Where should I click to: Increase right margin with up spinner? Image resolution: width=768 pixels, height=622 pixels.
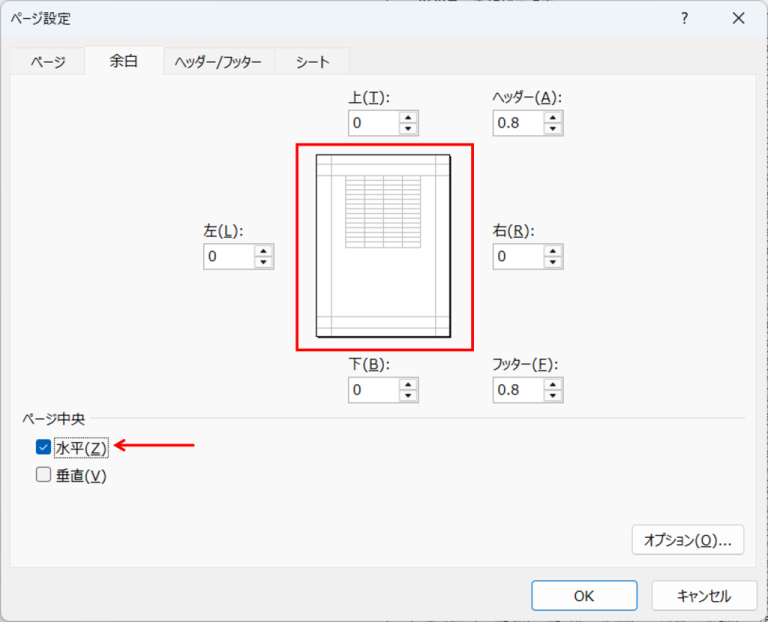(x=553, y=251)
